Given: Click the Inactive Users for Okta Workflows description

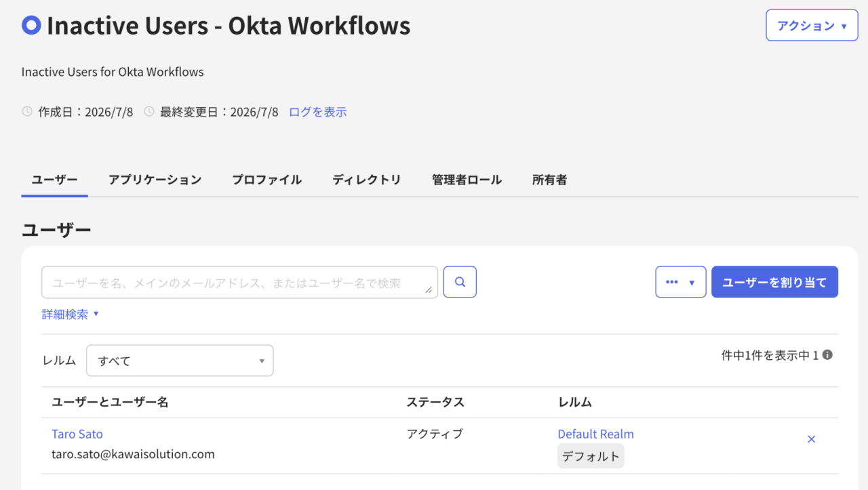Looking at the screenshot, I should click(x=113, y=72).
